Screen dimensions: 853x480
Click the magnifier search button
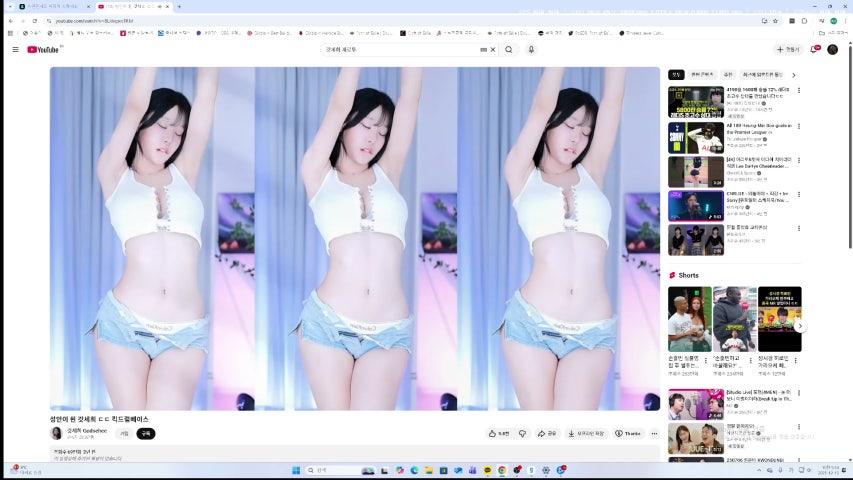click(x=509, y=50)
